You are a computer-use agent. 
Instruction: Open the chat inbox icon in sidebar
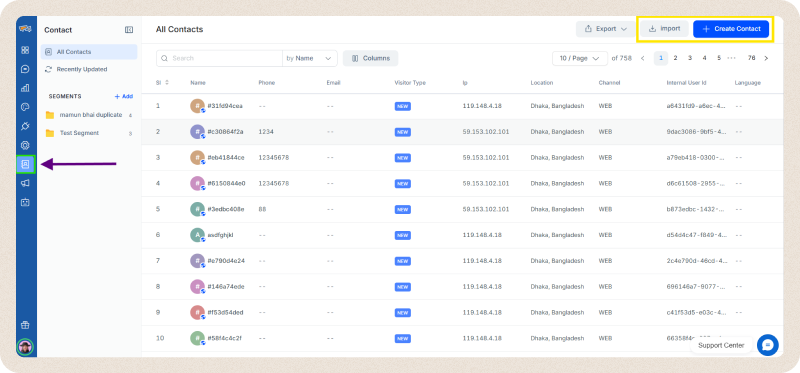coord(24,69)
